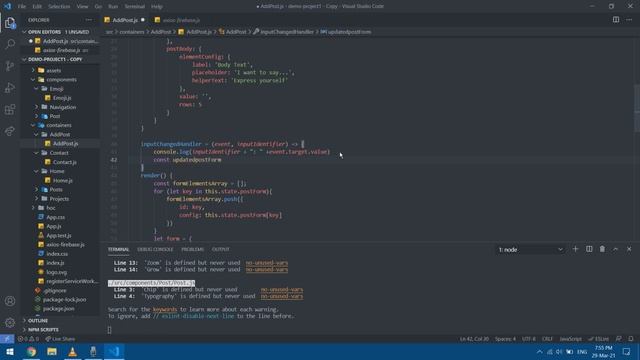
Task: Go to line via 'Ln 42' status item
Action: 474,339
